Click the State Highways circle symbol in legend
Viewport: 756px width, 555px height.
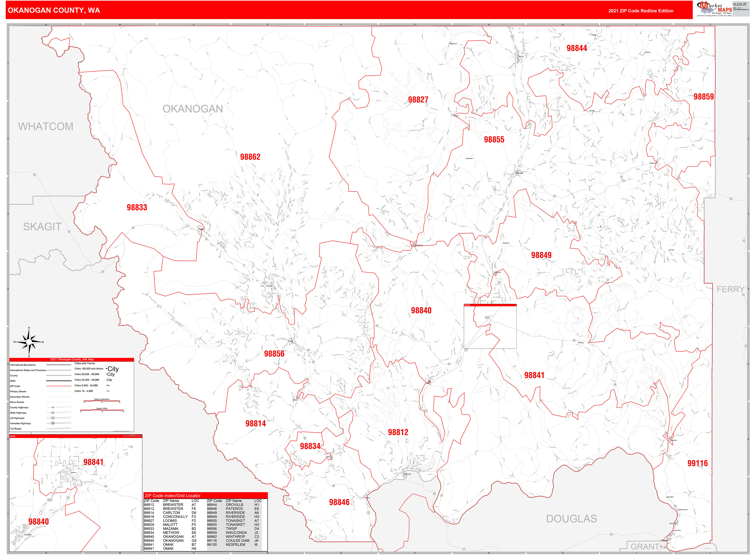[x=53, y=413]
